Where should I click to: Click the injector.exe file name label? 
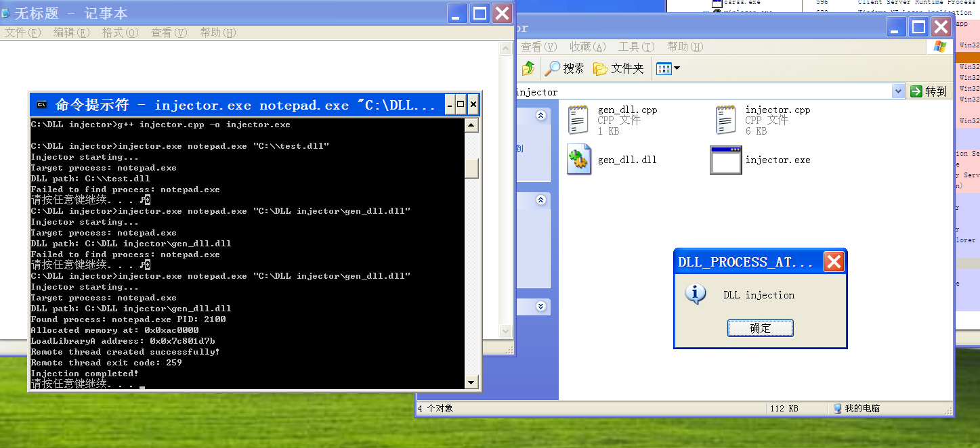coord(777,160)
